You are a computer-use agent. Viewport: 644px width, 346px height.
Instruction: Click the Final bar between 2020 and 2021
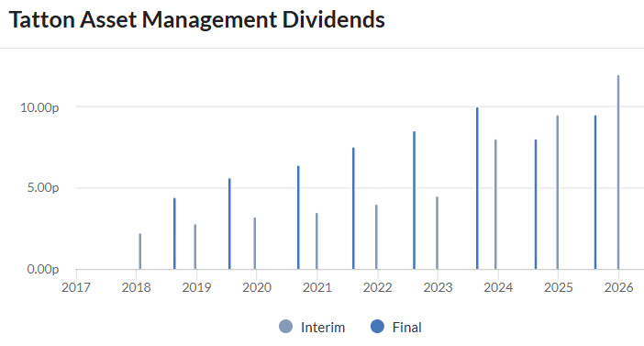(298, 218)
